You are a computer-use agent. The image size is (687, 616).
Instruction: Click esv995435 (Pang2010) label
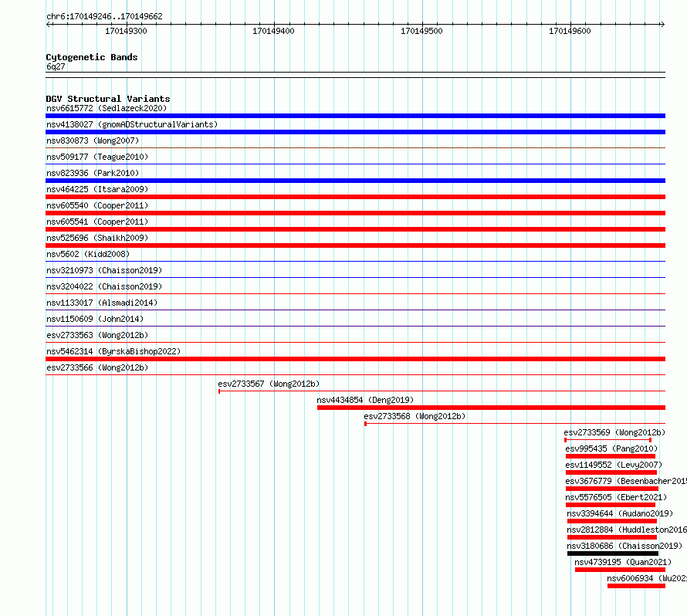611,448
